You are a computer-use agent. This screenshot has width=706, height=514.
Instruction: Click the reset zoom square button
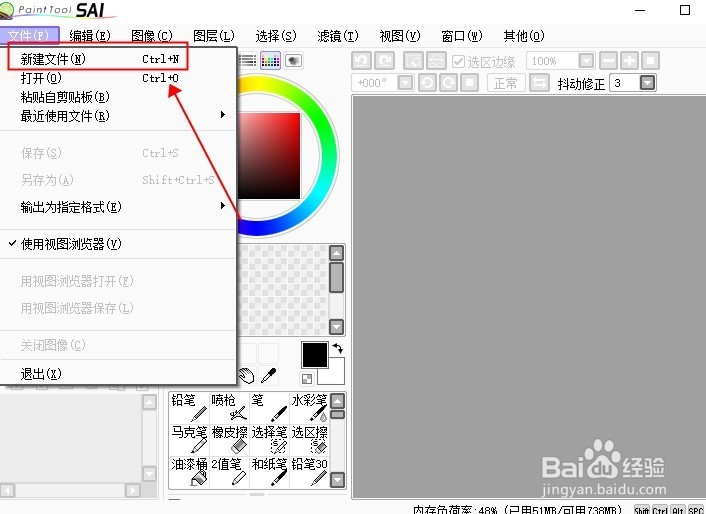650,60
